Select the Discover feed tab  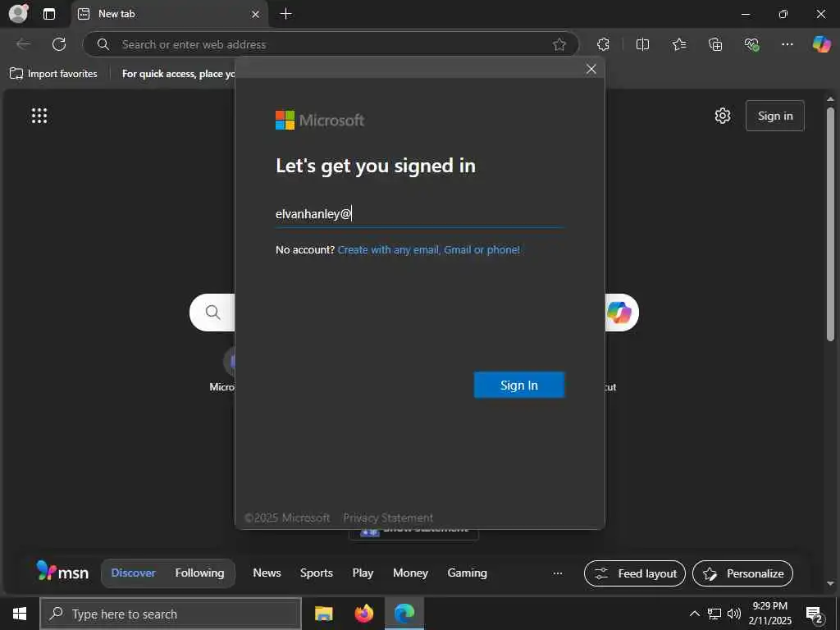point(134,573)
